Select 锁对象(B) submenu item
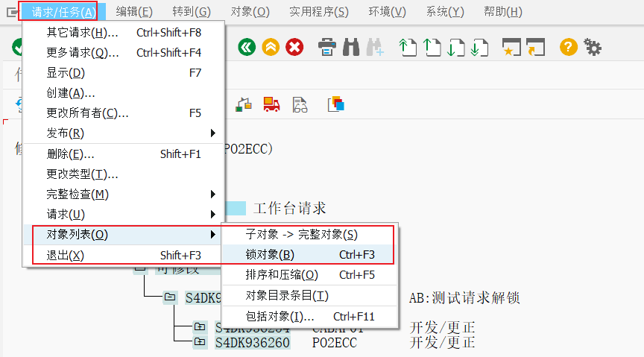 pyautogui.click(x=309, y=255)
